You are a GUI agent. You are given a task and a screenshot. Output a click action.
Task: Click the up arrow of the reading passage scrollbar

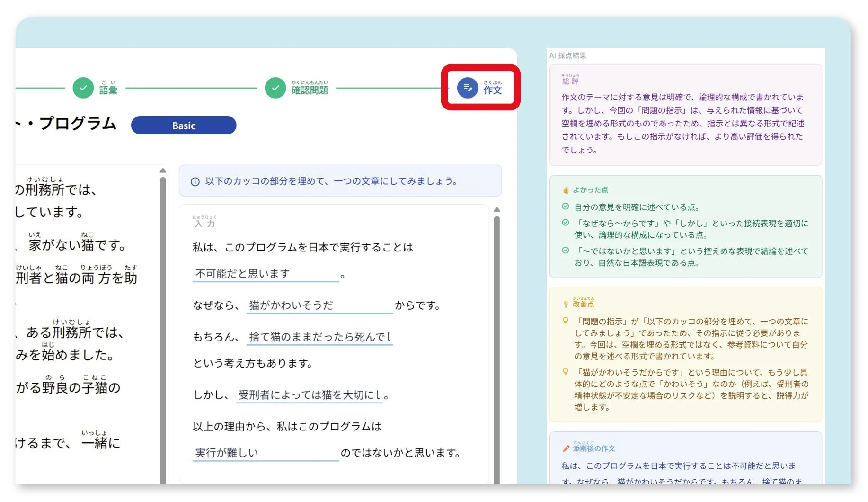point(163,170)
